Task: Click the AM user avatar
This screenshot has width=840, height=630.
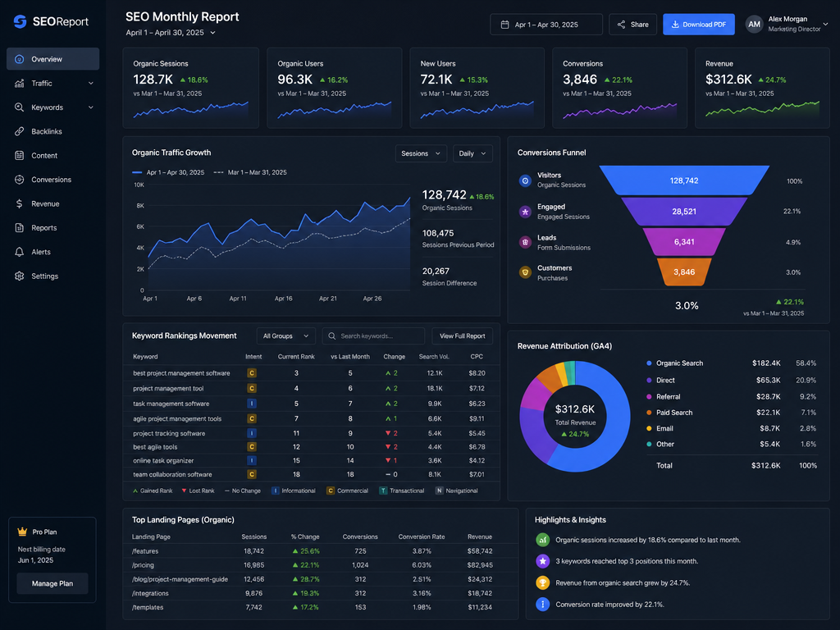Action: pyautogui.click(x=755, y=24)
